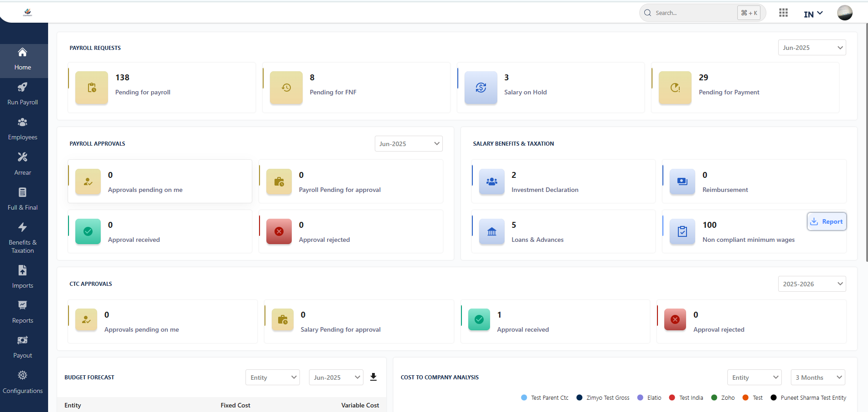Click Pending for Payment icon
Image resolution: width=868 pixels, height=412 pixels.
[x=675, y=88]
